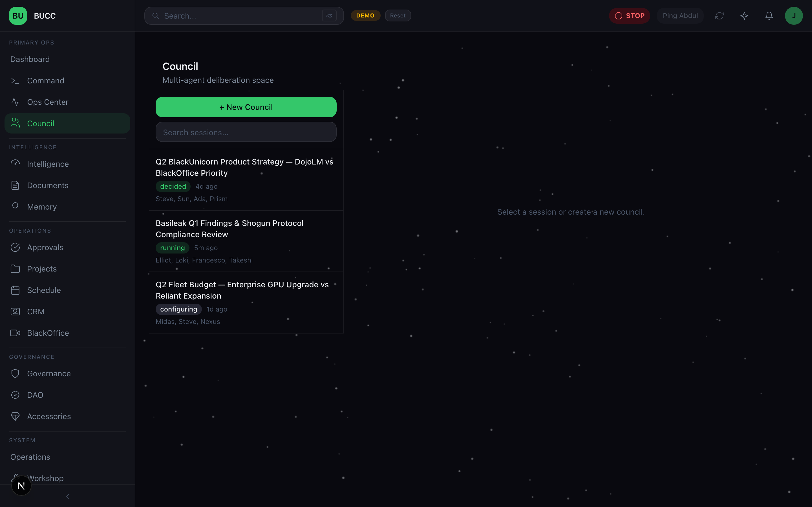Collapse the sidebar with the chevron
The image size is (812, 507).
(67, 496)
